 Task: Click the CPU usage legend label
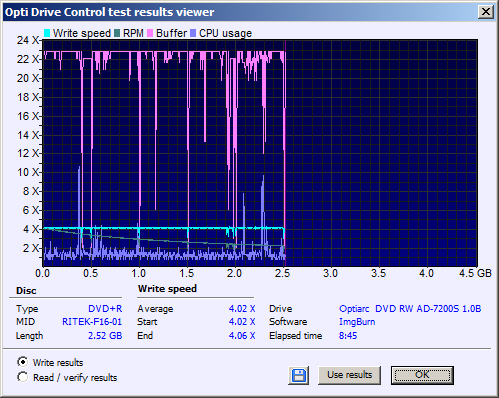click(225, 33)
